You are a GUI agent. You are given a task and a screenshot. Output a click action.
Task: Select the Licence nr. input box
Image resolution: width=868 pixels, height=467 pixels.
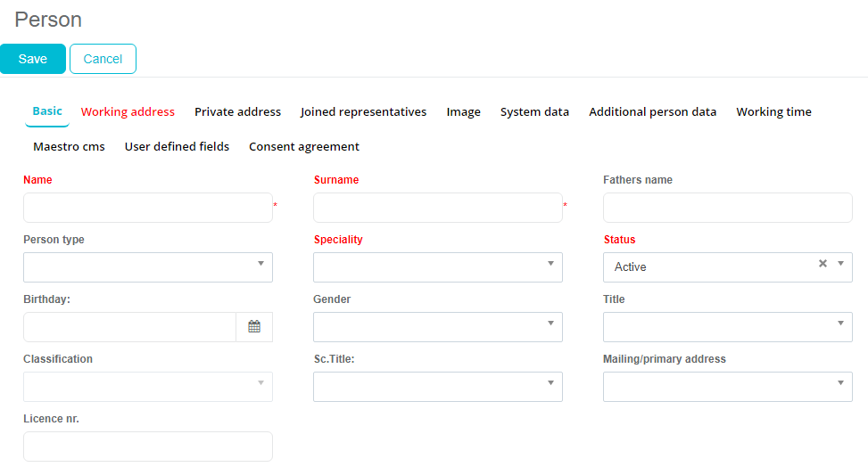pos(147,447)
